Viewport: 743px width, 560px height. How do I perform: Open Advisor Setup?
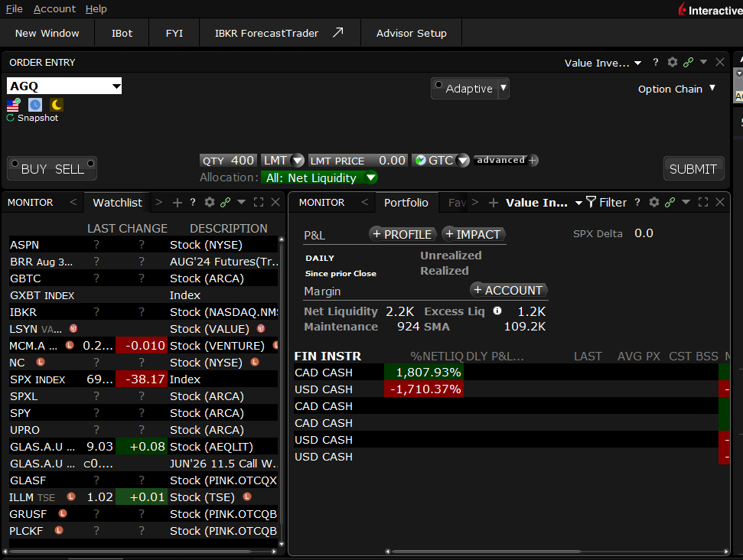(x=412, y=33)
